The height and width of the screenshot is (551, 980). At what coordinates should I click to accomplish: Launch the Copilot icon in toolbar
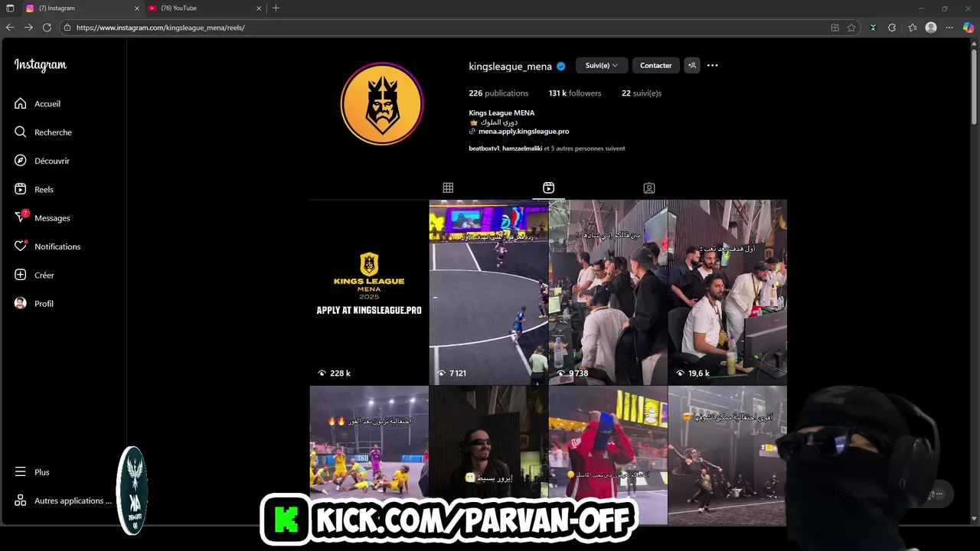[969, 28]
